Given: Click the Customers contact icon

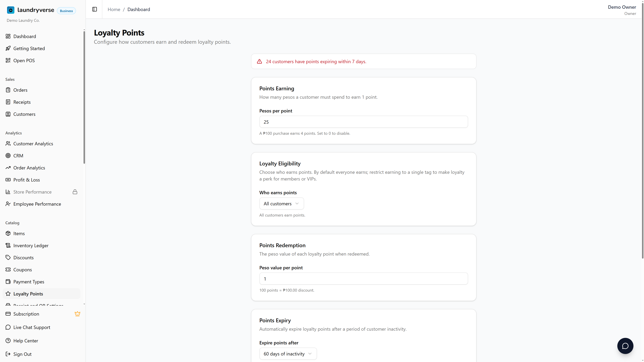Looking at the screenshot, I should click(x=8, y=114).
